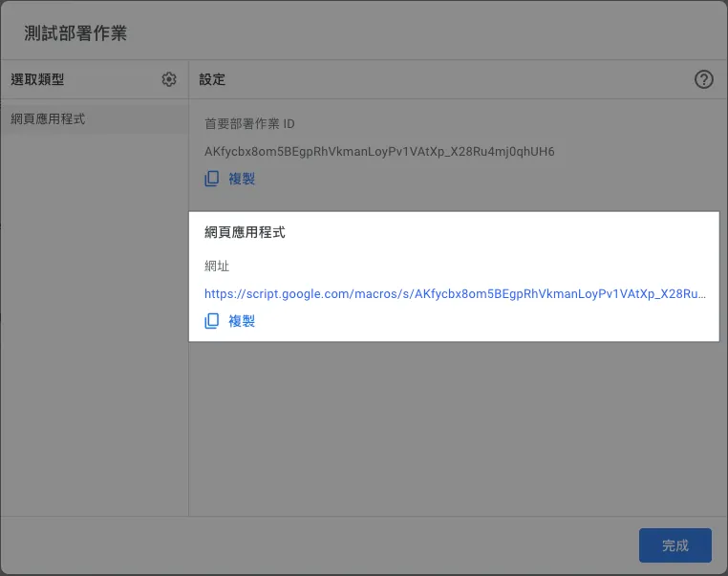This screenshot has width=728, height=576.
Task: Click the blue 完成 button
Action: coord(674,545)
